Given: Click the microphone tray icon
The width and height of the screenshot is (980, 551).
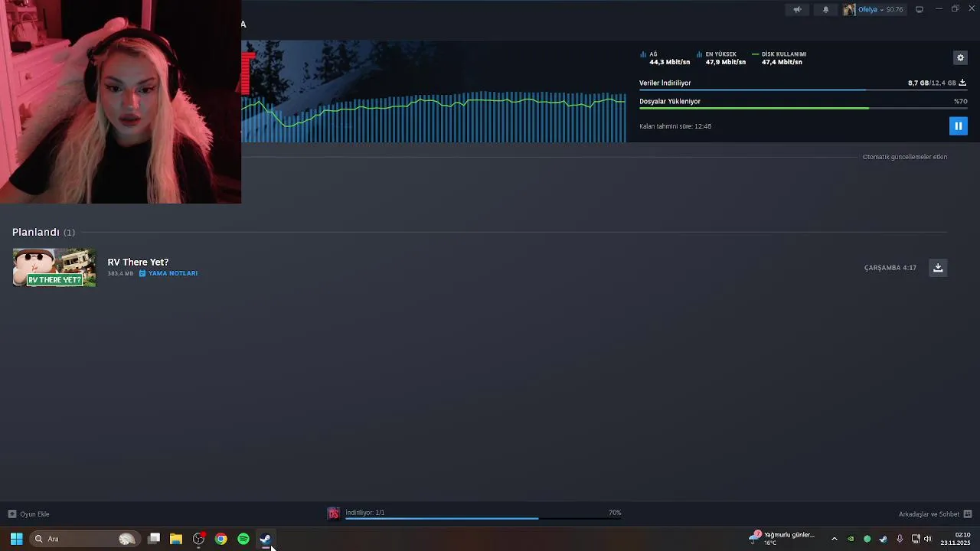Looking at the screenshot, I should (x=900, y=539).
